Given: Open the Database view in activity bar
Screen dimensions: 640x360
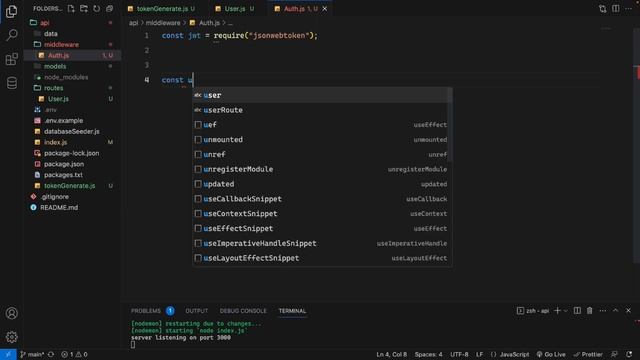Looking at the screenshot, I should pos(11,83).
